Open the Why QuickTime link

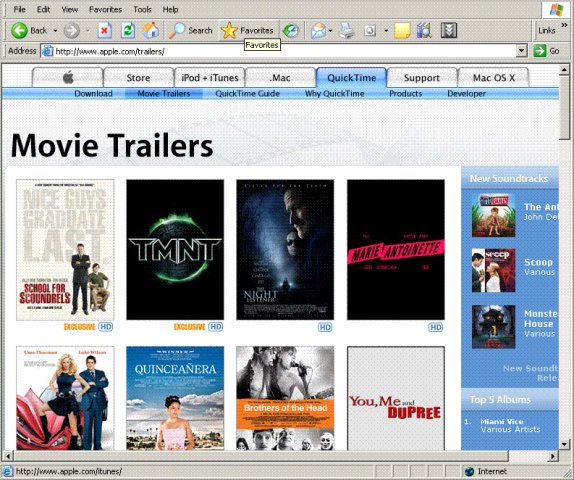pyautogui.click(x=335, y=94)
